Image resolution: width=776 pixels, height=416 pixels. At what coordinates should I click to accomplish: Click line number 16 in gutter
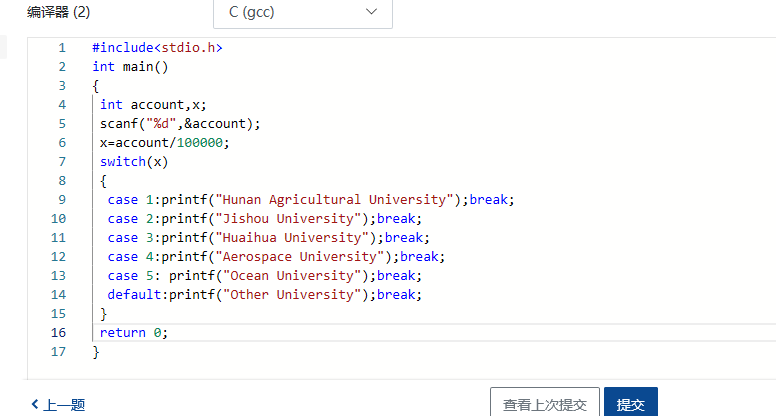pos(58,333)
